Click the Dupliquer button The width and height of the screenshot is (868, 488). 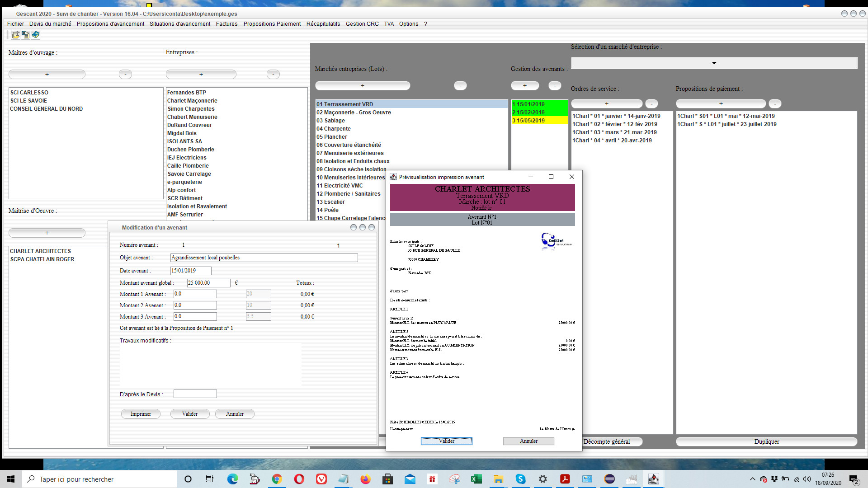[767, 441]
